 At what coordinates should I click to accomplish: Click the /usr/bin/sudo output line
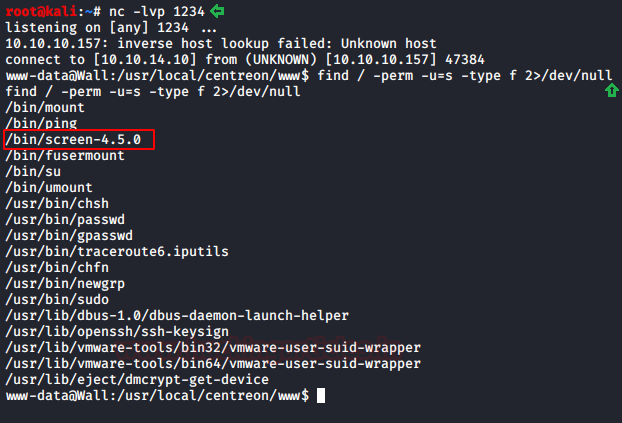pos(57,300)
